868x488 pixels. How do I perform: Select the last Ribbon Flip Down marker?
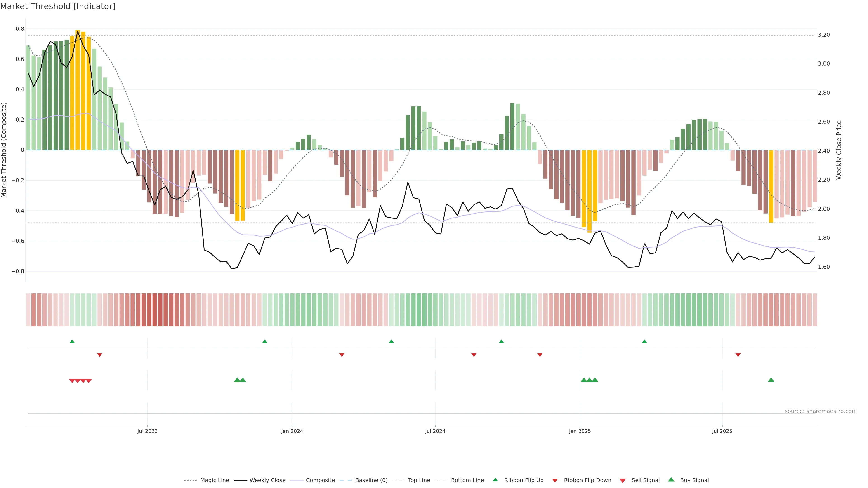(738, 355)
